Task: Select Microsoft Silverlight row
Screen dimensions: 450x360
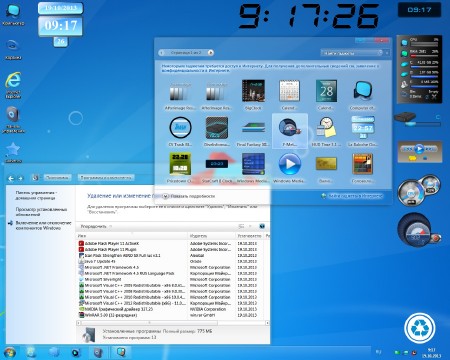Action: (x=172, y=280)
